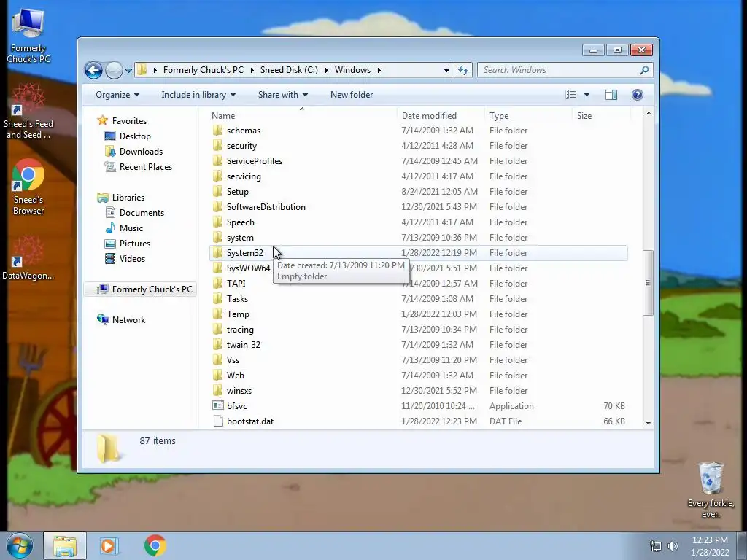This screenshot has width=747, height=560.
Task: Sort by Date modified column header
Action: click(441, 116)
